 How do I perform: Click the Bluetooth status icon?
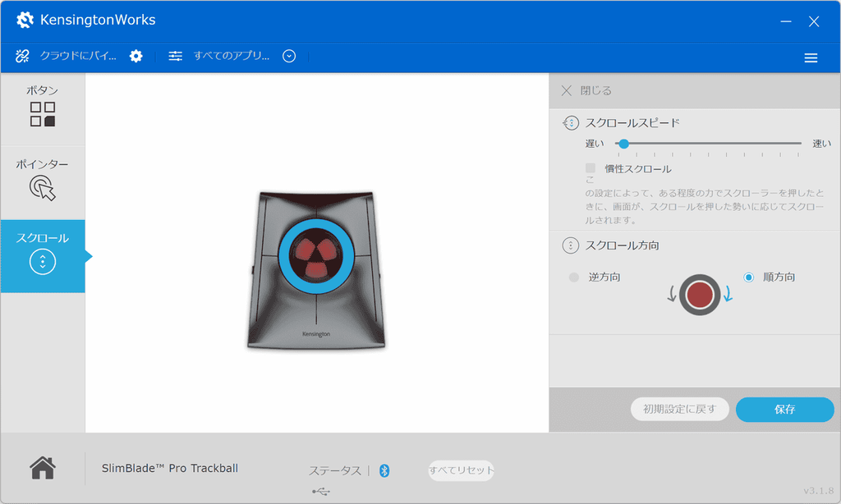point(384,471)
